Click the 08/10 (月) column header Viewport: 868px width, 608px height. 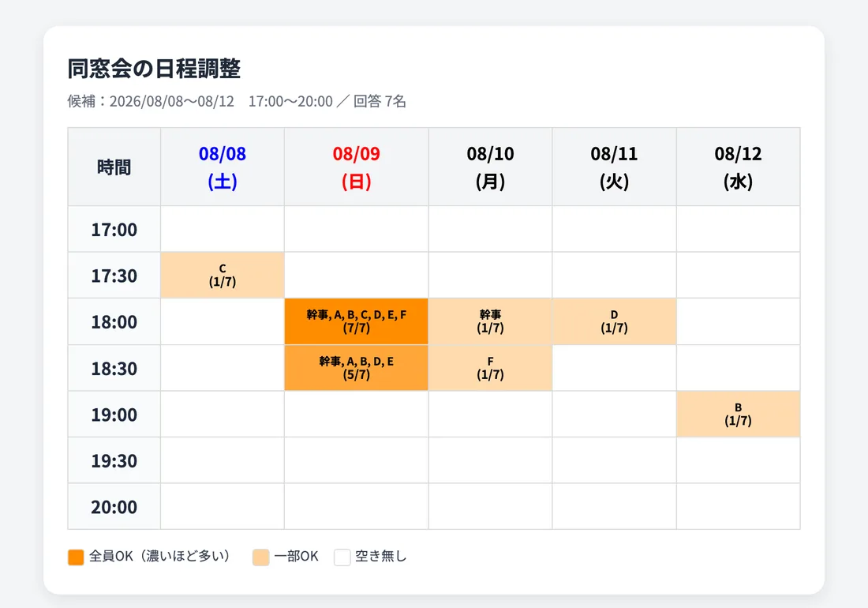point(491,167)
